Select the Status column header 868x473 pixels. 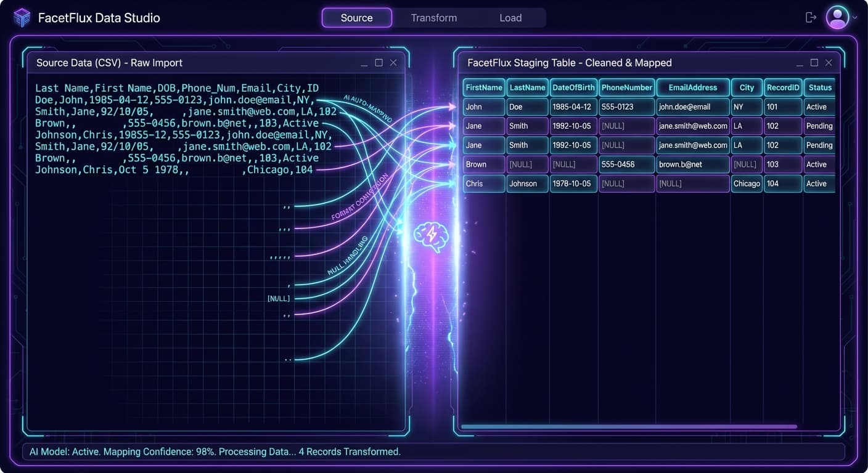point(819,87)
